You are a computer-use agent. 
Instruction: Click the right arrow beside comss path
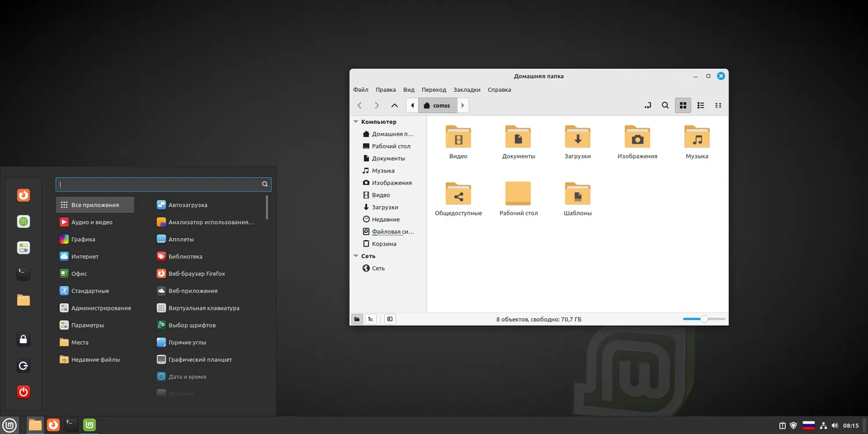pyautogui.click(x=463, y=105)
